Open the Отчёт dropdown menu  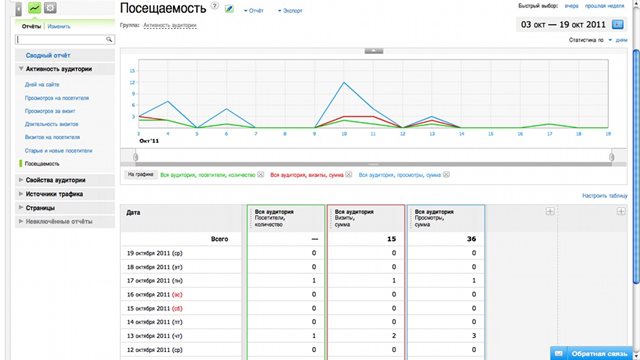[253, 11]
